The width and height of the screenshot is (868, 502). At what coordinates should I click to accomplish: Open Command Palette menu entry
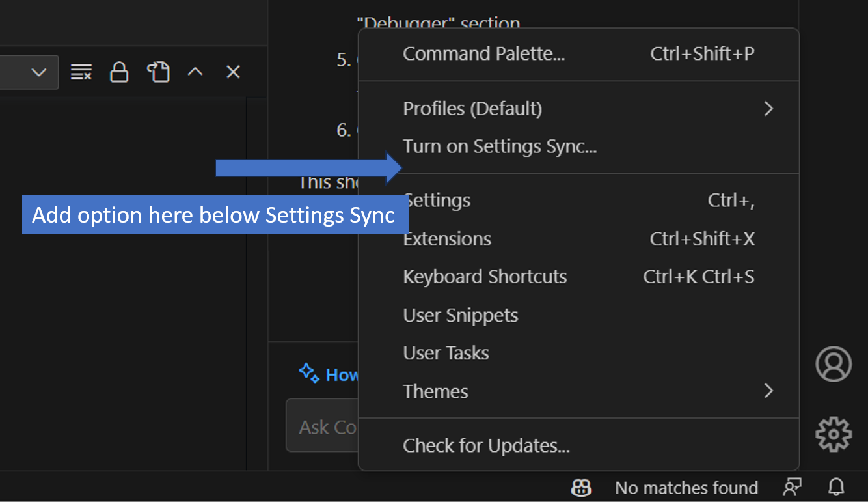pos(578,53)
